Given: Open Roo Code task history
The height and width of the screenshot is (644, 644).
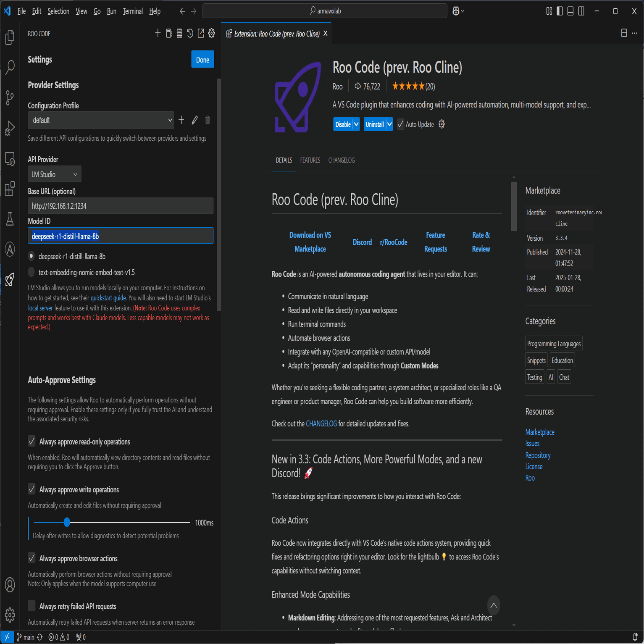Looking at the screenshot, I should tap(190, 33).
